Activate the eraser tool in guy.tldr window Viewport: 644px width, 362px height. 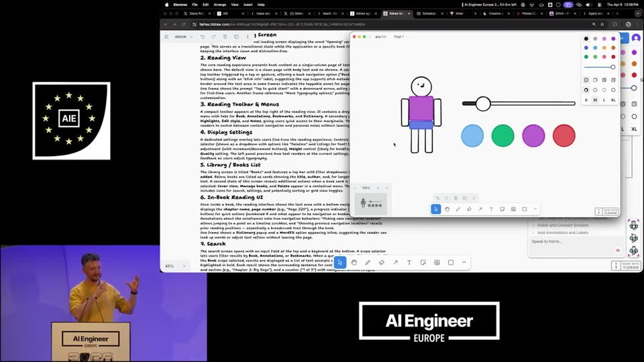tap(469, 209)
